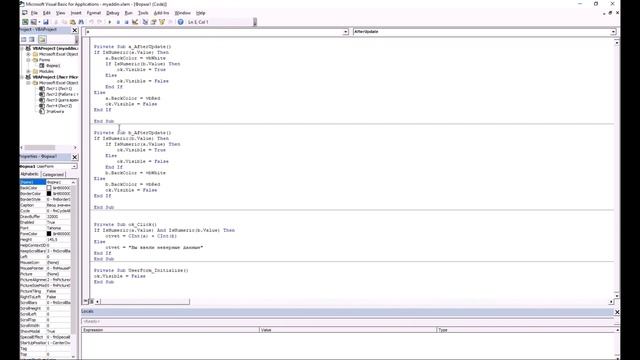Collapse the Forms folder node

point(29,60)
